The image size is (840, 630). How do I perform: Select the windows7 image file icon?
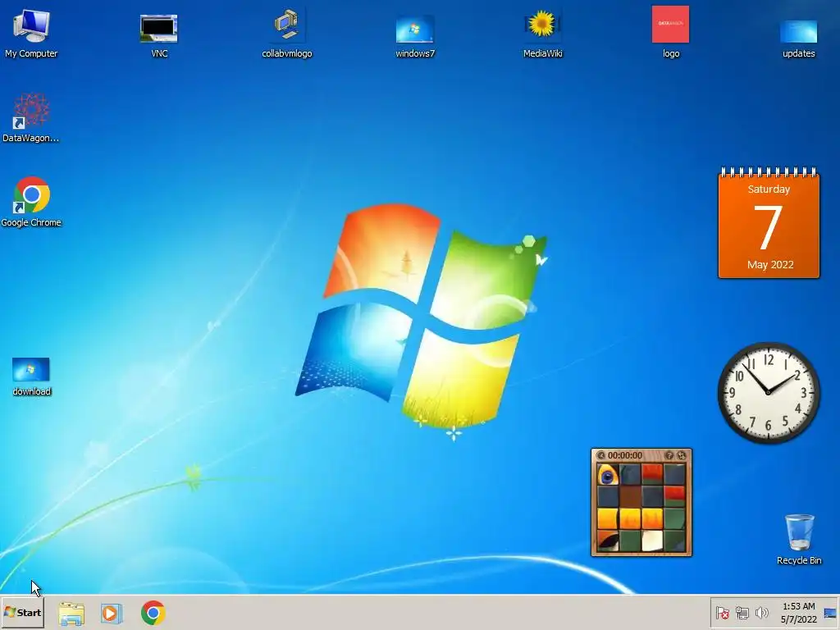pyautogui.click(x=414, y=35)
